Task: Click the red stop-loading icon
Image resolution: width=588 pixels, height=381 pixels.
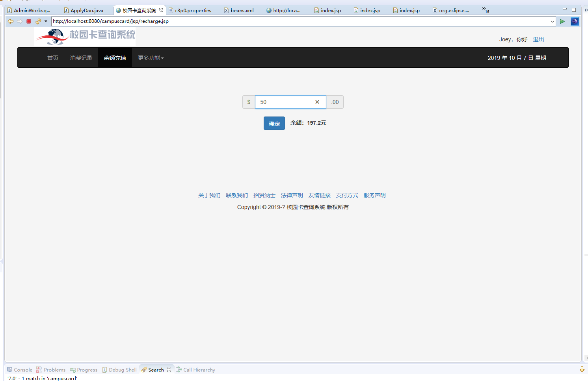Action: click(x=28, y=21)
